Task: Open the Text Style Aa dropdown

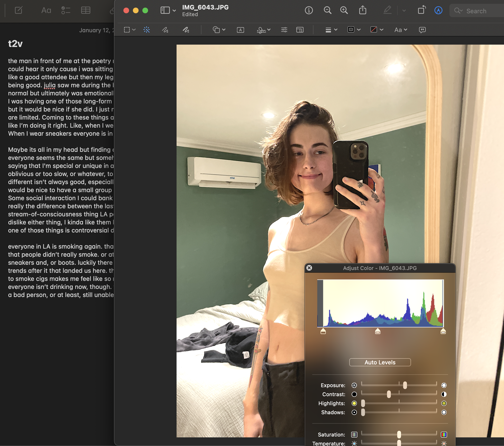Action: pos(401,30)
